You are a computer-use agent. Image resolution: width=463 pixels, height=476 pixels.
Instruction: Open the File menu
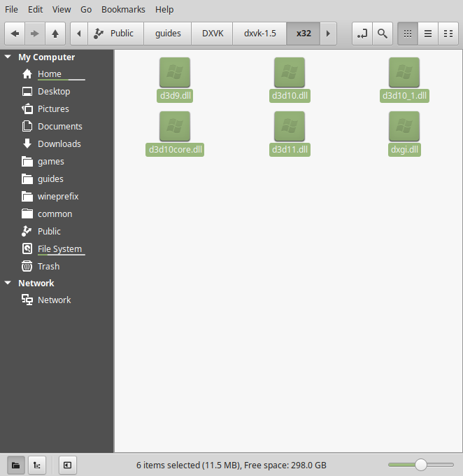point(11,9)
